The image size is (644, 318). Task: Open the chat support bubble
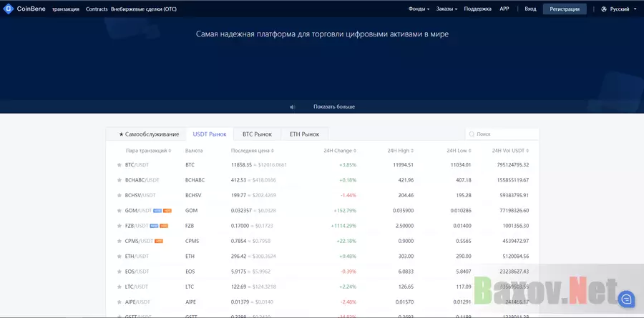(x=626, y=299)
